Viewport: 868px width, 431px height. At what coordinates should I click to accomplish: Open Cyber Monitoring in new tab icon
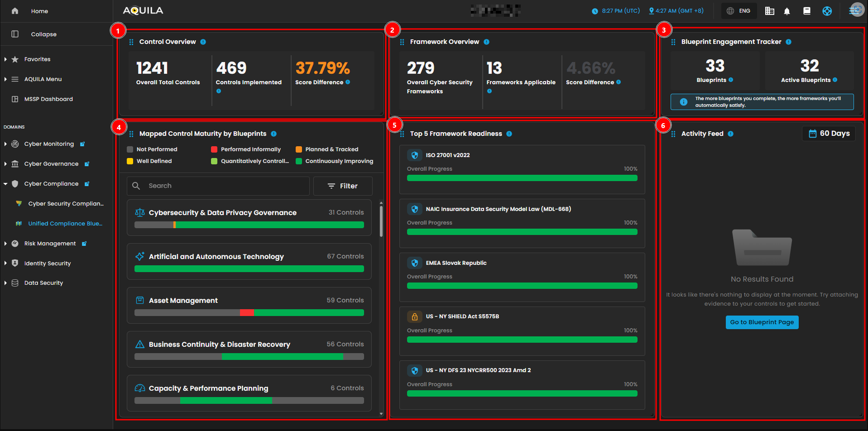pos(82,144)
